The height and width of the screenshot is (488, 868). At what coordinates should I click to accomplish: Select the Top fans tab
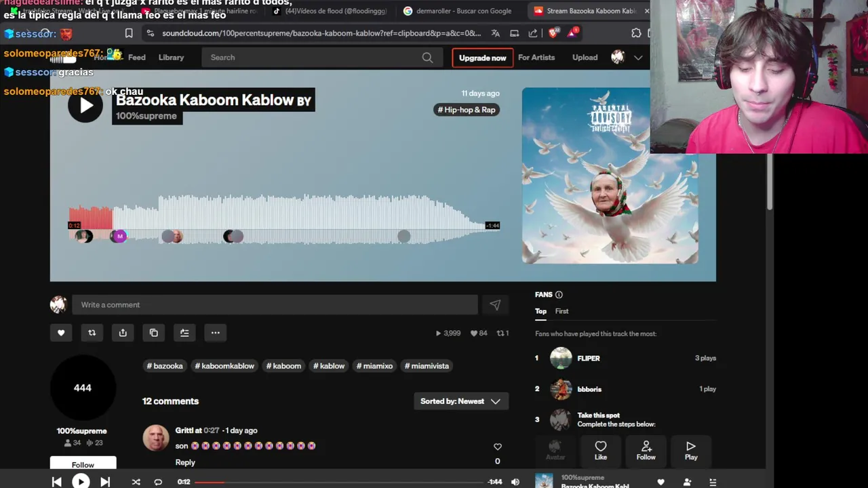coord(540,311)
